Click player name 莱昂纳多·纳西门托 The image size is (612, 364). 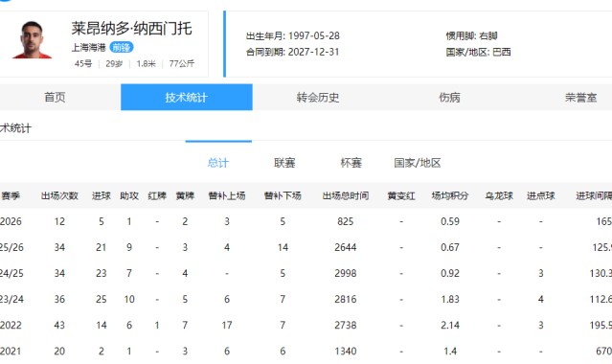pyautogui.click(x=131, y=29)
